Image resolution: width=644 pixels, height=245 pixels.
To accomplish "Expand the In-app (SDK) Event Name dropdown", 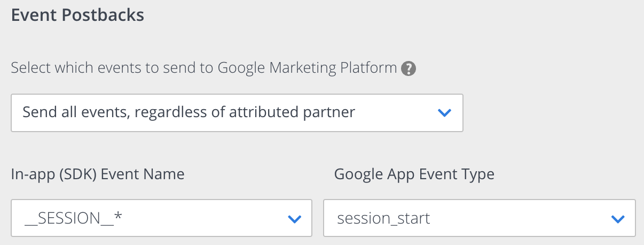I will click(161, 218).
